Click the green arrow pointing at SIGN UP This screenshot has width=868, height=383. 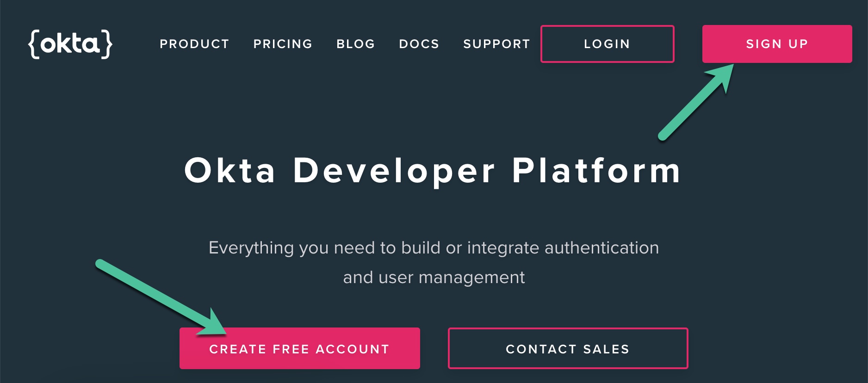tap(694, 103)
